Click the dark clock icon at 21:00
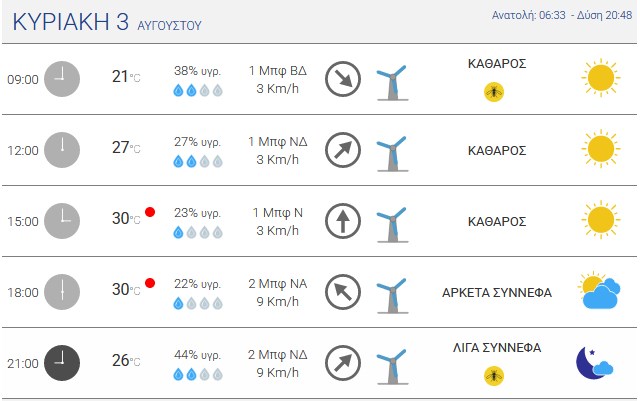This screenshot has width=640, height=401. click(62, 363)
